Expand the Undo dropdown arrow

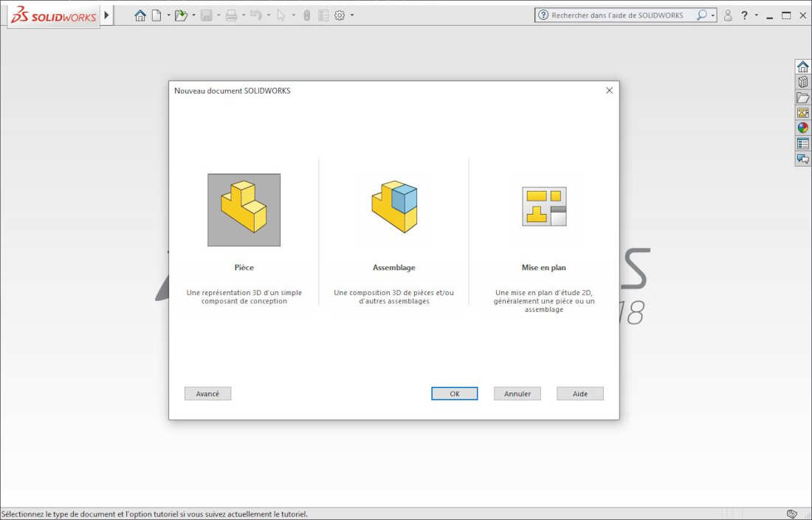pos(268,15)
